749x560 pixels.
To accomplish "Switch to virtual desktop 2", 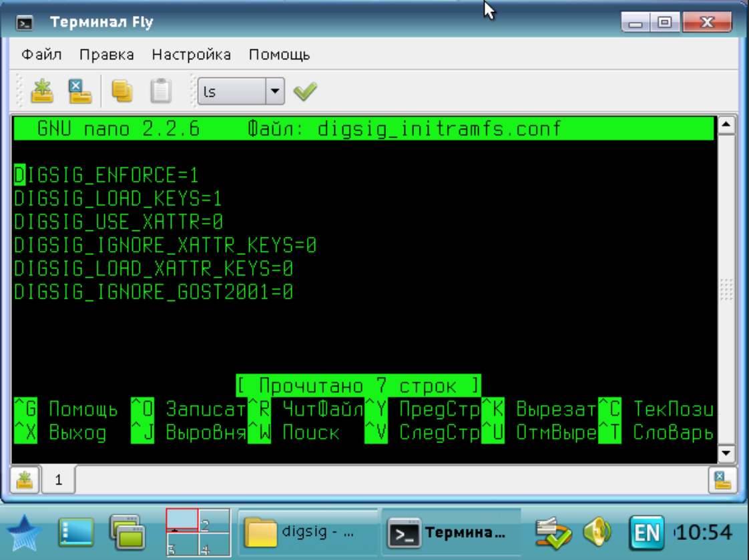I will pyautogui.click(x=214, y=520).
